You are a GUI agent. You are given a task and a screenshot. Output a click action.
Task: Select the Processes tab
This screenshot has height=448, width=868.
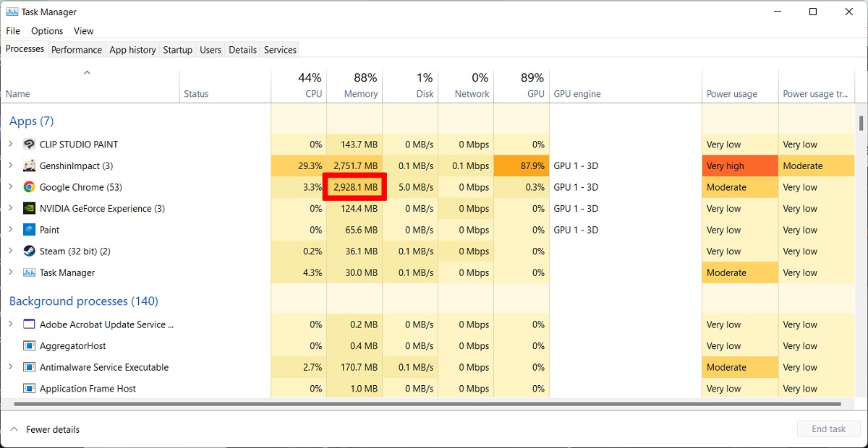pos(25,49)
